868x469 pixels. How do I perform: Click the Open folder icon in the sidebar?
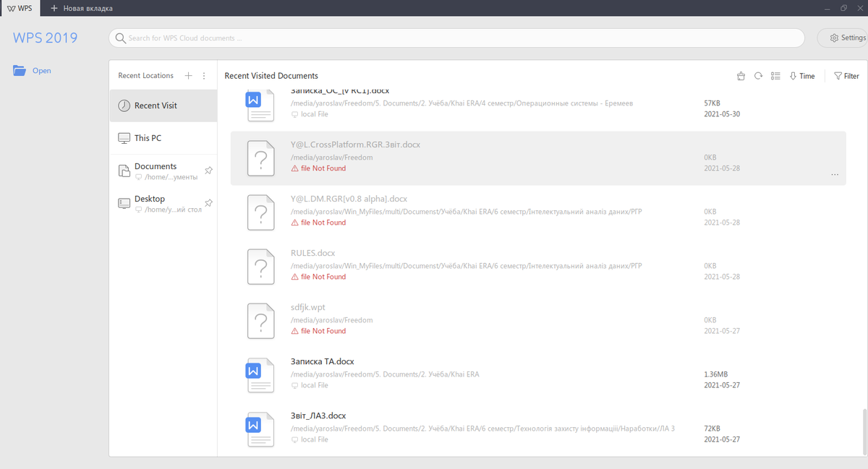[x=20, y=71]
